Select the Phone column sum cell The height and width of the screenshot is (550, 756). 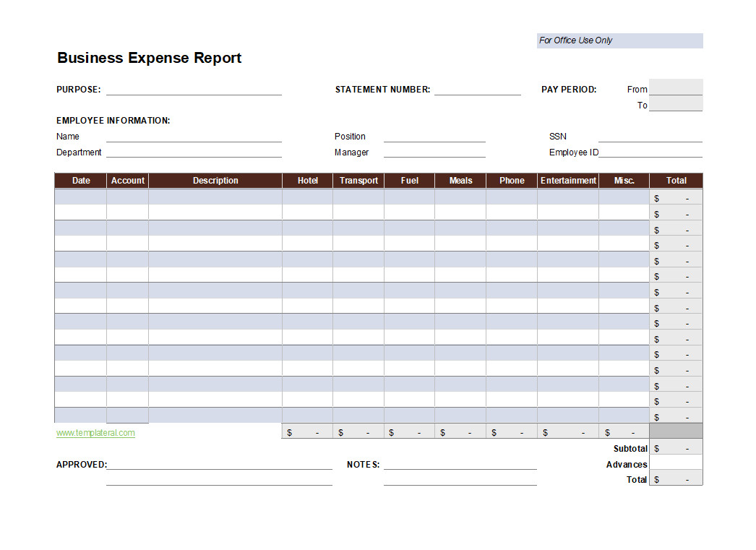click(512, 431)
